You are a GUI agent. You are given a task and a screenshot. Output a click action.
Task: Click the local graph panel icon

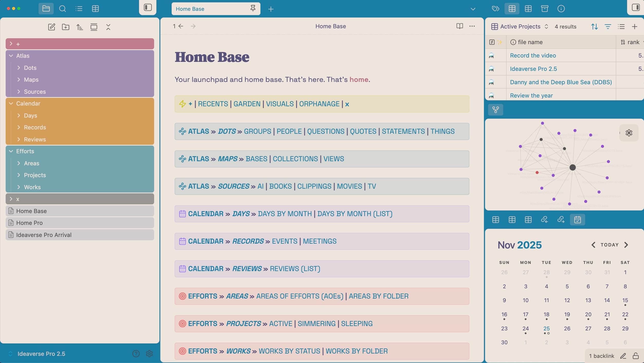pyautogui.click(x=496, y=110)
